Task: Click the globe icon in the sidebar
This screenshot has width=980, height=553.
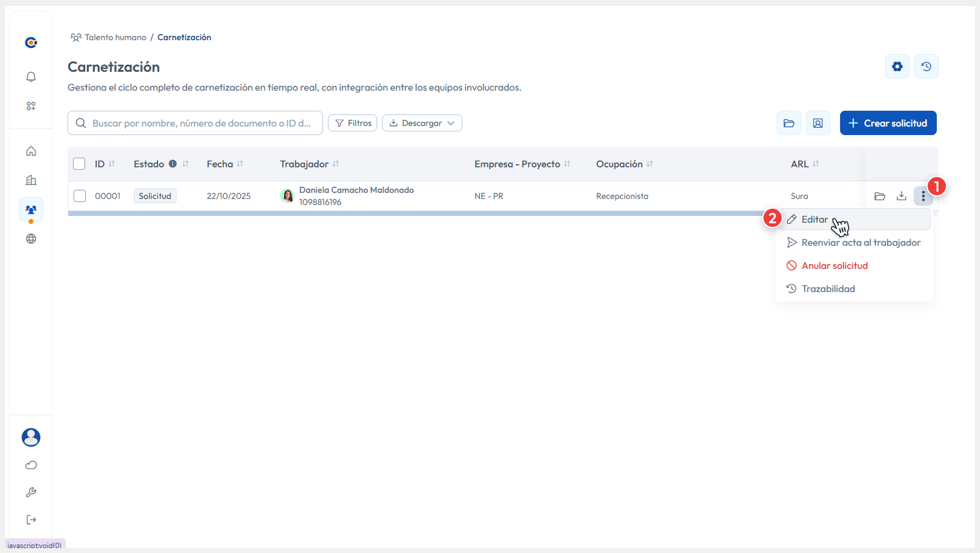Action: click(x=30, y=238)
